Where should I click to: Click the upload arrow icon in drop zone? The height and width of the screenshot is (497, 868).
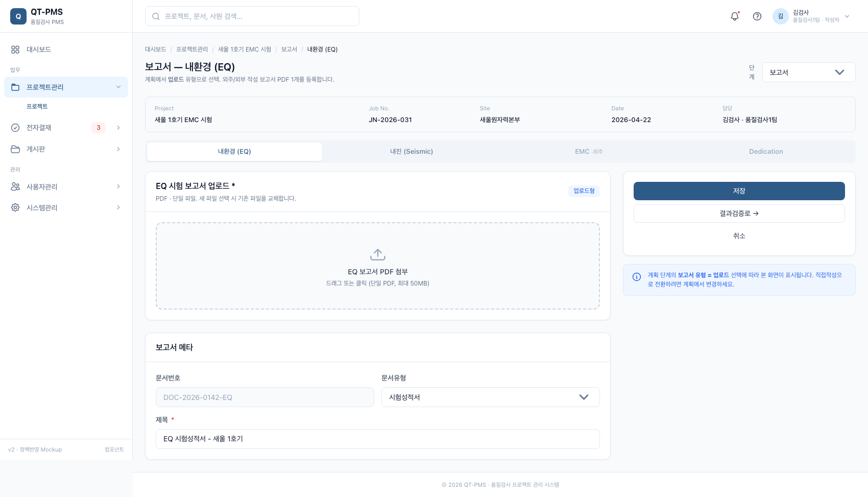(x=378, y=254)
